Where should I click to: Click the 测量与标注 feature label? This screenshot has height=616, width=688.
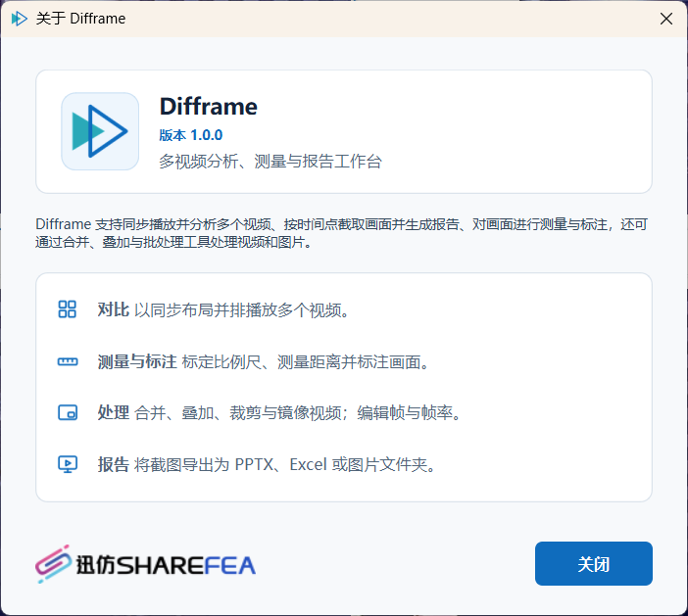(137, 361)
